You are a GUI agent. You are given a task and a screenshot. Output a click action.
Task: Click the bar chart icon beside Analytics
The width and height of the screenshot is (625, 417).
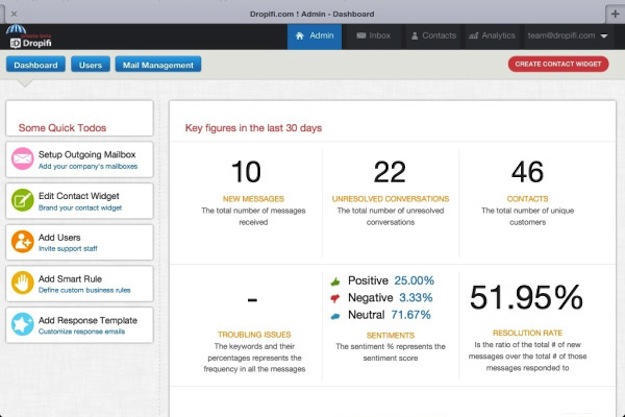coord(473,36)
